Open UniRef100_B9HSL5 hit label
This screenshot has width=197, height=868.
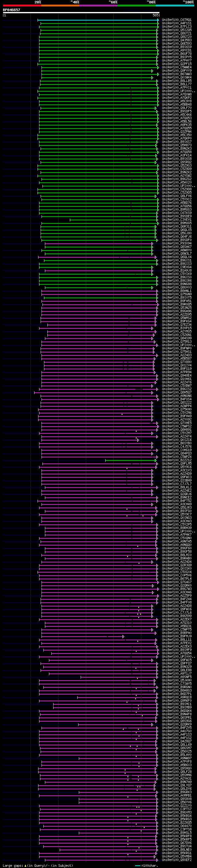(177, 833)
